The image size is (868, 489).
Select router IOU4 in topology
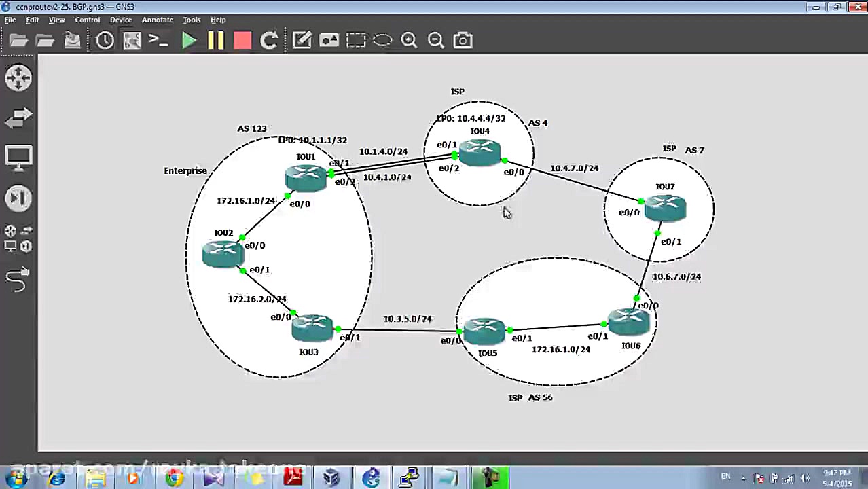(x=480, y=152)
